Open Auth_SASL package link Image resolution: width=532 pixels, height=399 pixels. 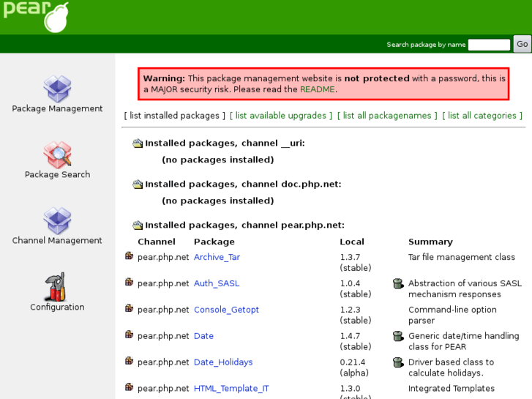coord(217,283)
